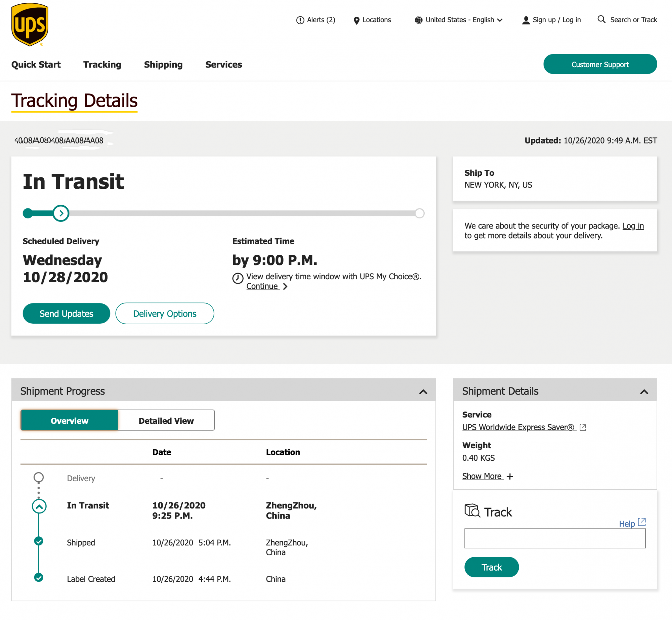Click the progress bar end circle
672x620 pixels.
coord(419,213)
